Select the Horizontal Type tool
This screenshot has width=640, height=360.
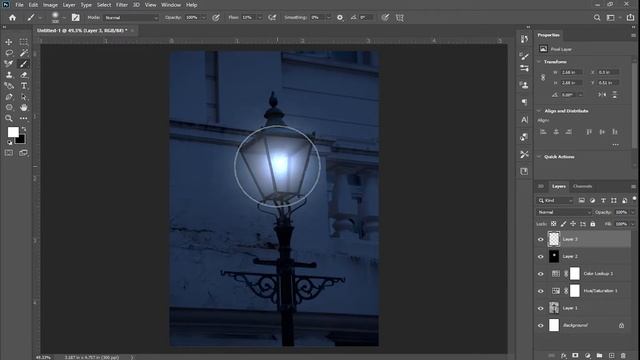coord(24,86)
